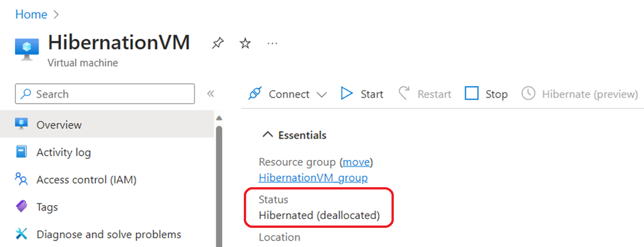Click the HibernationVM title heading

point(119,42)
